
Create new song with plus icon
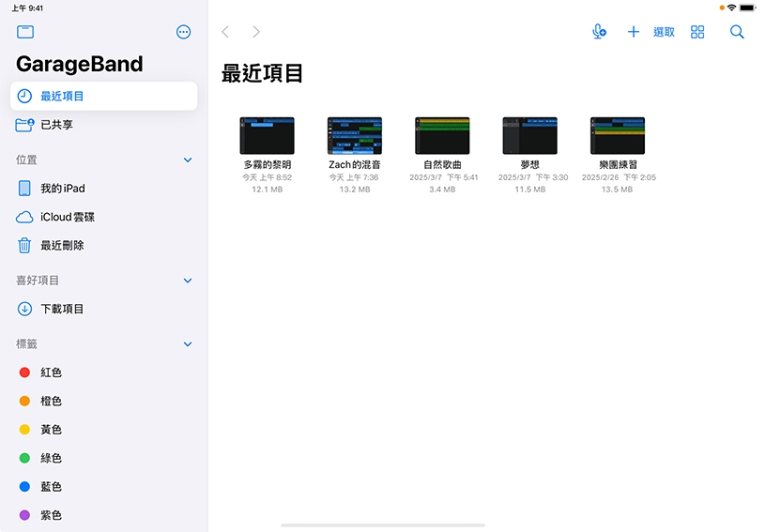point(634,32)
